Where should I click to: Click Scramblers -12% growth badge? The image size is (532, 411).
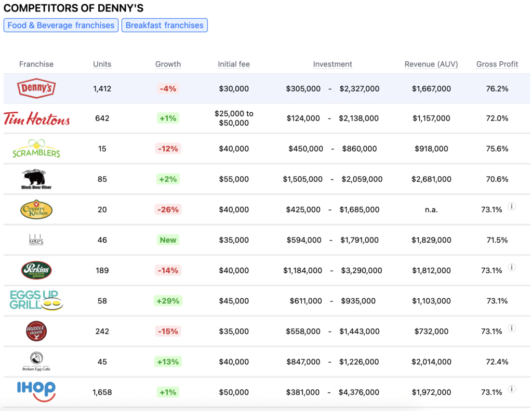click(168, 149)
